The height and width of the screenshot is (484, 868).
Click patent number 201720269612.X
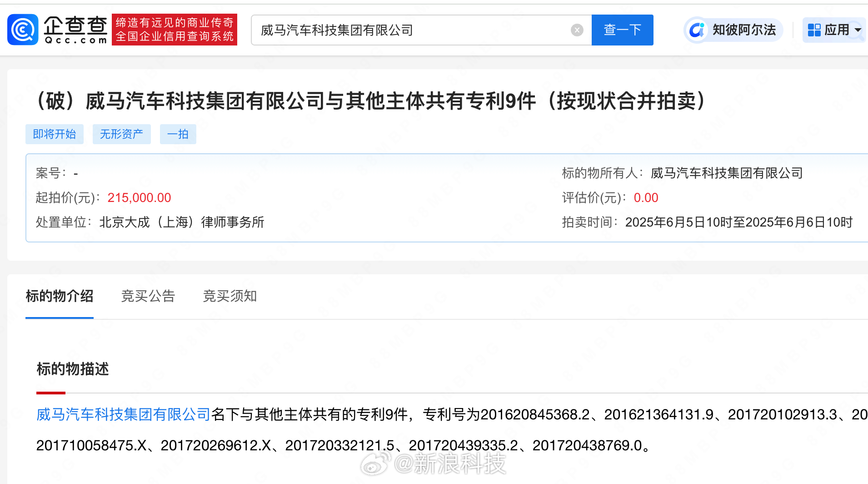(216, 445)
